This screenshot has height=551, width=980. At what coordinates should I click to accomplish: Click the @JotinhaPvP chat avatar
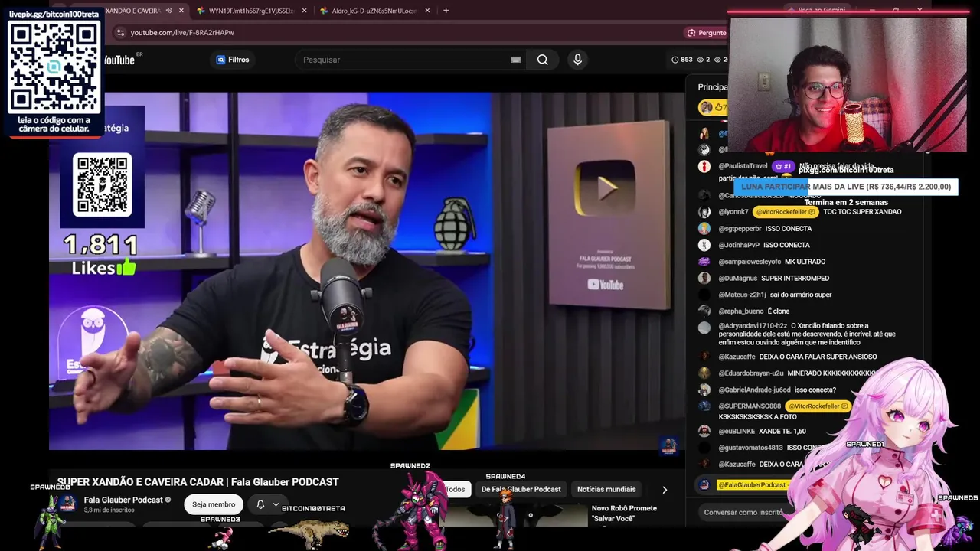(x=704, y=245)
